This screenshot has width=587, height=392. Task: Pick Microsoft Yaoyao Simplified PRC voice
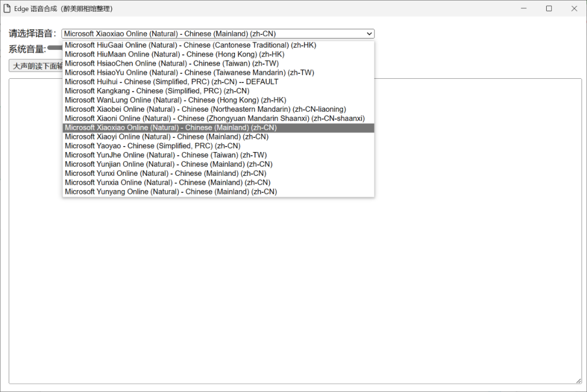click(218, 146)
